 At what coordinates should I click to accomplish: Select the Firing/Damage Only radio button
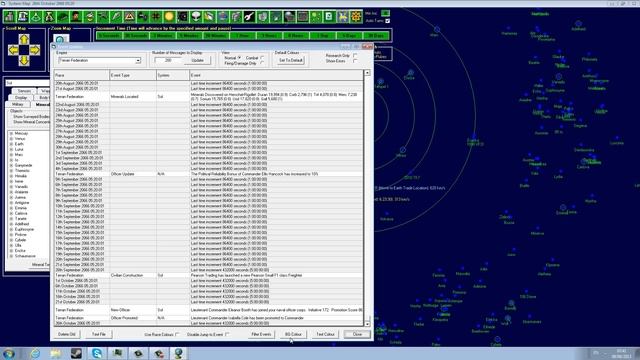coord(262,63)
